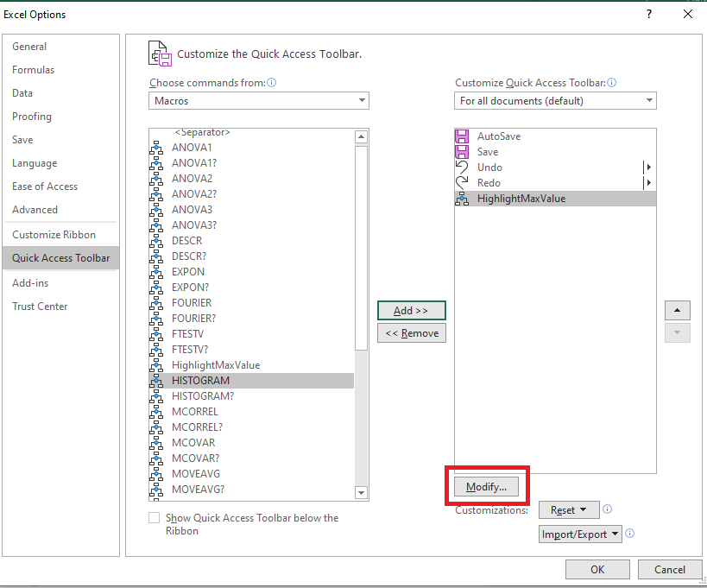Switch to the Customize Ribbon section

(x=54, y=235)
